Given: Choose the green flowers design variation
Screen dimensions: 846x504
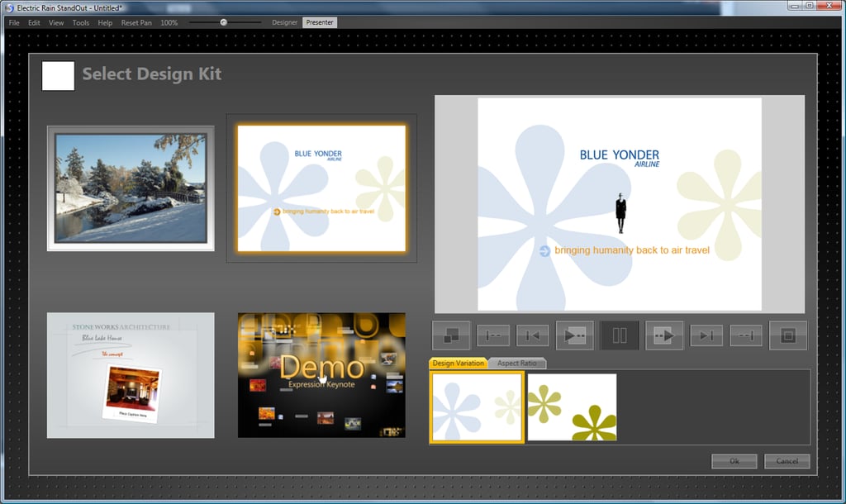Looking at the screenshot, I should [x=572, y=407].
